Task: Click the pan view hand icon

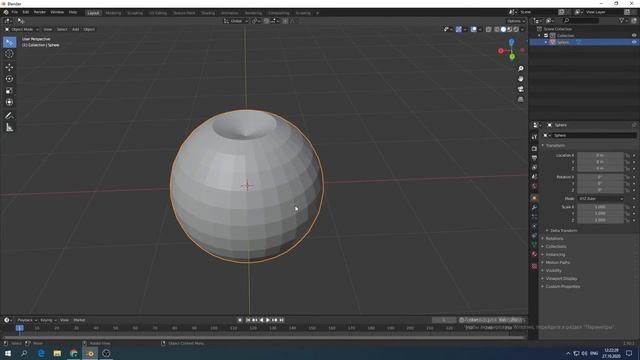Action: 520,79
